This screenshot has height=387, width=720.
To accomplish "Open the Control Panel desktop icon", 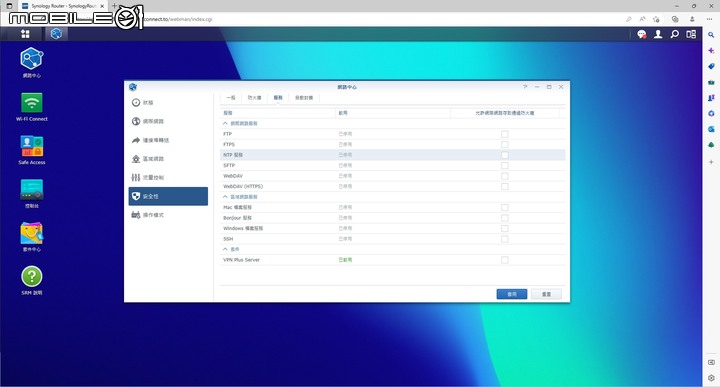I will point(32,190).
